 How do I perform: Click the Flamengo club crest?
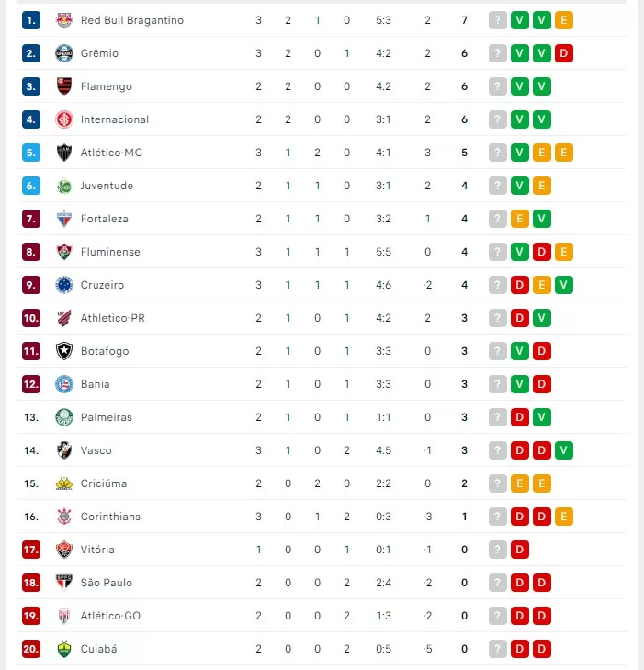64,86
